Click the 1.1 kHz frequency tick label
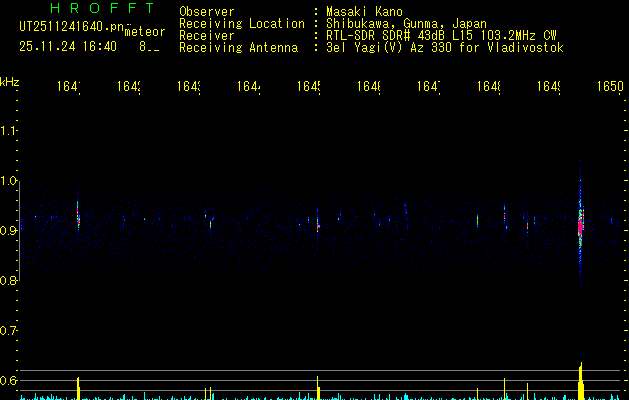Viewport: 629px width, 400px height. pyautogui.click(x=8, y=131)
